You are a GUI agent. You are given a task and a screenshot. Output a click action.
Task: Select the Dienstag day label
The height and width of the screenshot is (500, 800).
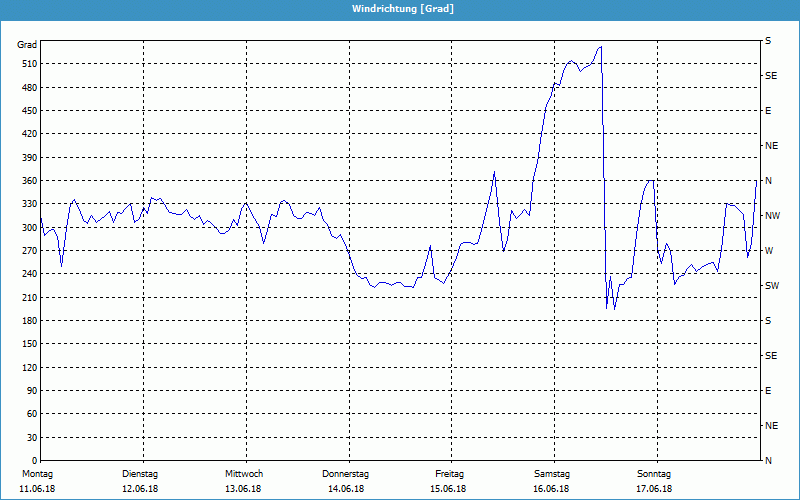(x=140, y=473)
